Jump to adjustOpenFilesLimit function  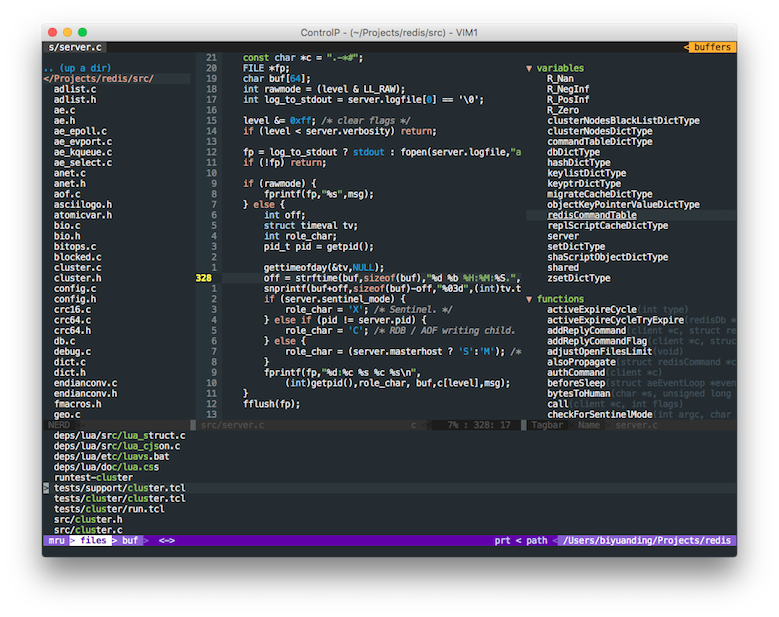coord(600,352)
